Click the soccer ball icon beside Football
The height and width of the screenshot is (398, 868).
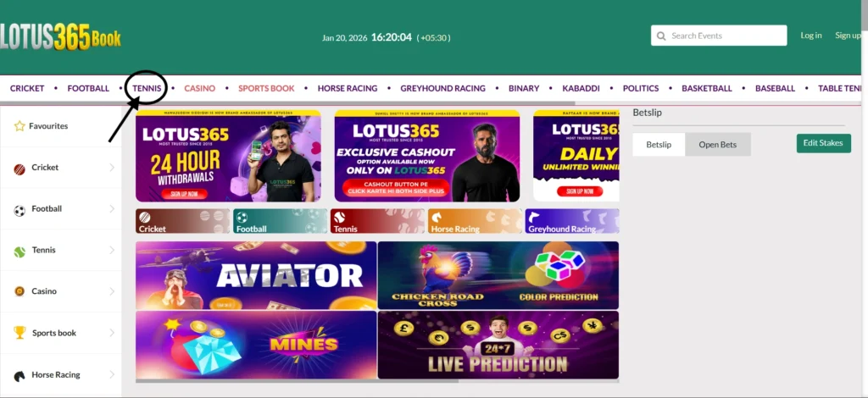click(x=20, y=211)
